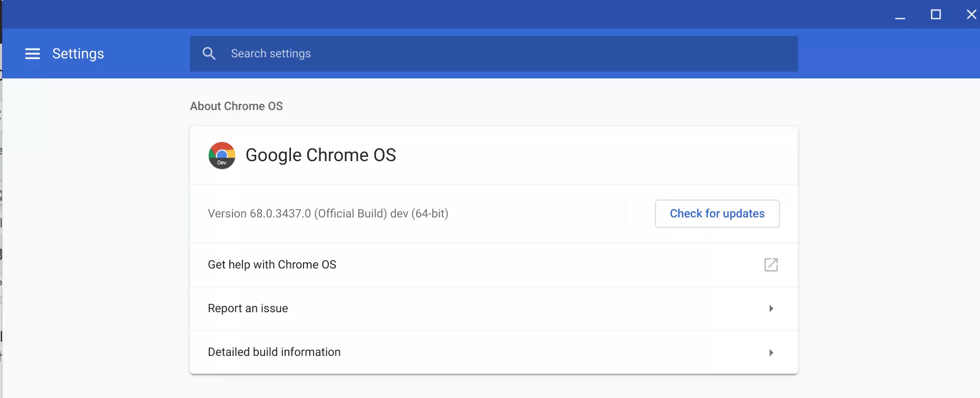This screenshot has height=398, width=980.
Task: Click the blank space left of the About card
Action: pyautogui.click(x=95, y=237)
